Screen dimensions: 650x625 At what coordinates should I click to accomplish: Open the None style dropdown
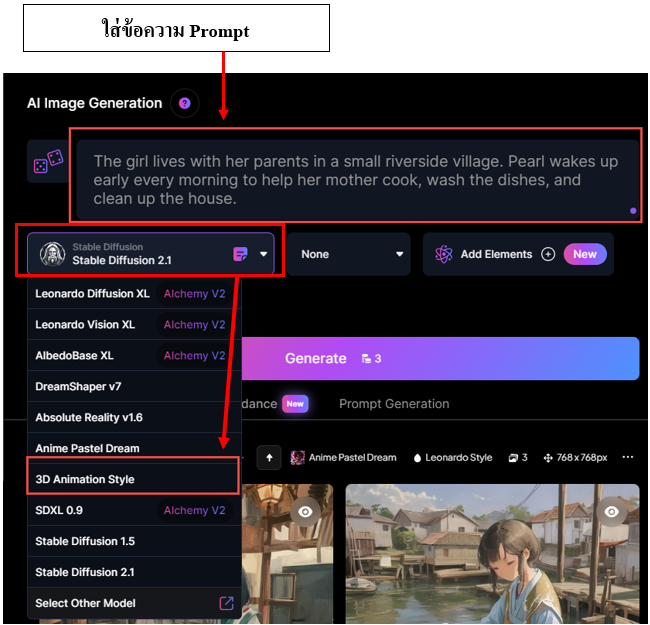pos(349,254)
